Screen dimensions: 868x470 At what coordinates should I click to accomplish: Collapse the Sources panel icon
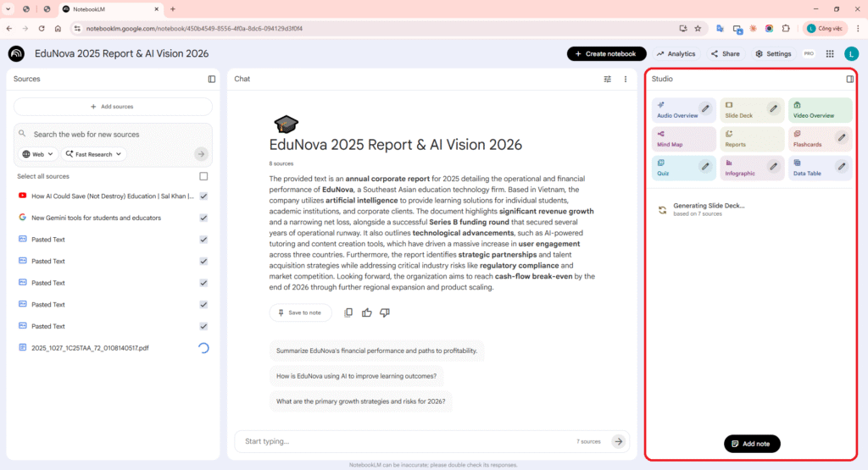[x=212, y=79]
